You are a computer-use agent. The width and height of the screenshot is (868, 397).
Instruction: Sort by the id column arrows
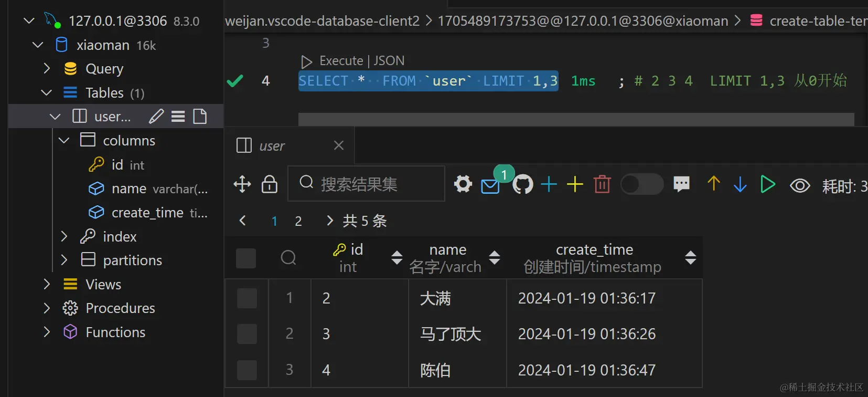tap(397, 257)
